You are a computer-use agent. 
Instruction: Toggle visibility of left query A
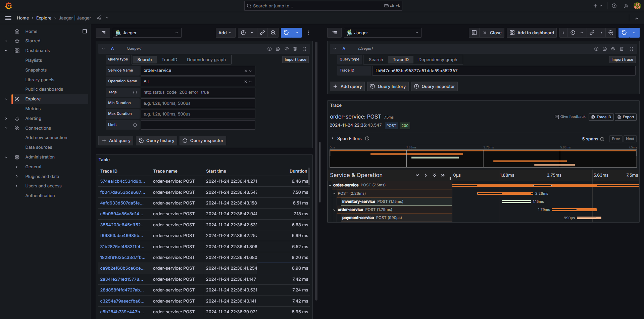point(287,49)
